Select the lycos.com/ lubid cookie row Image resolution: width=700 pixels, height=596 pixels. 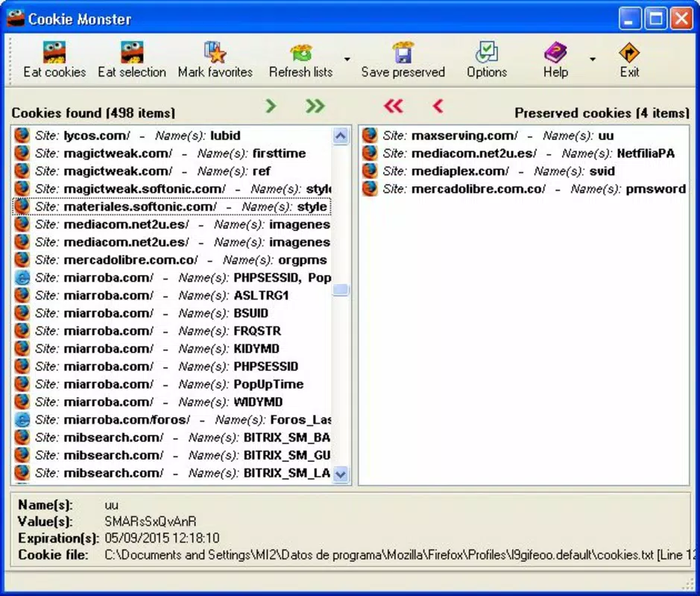[x=172, y=136]
